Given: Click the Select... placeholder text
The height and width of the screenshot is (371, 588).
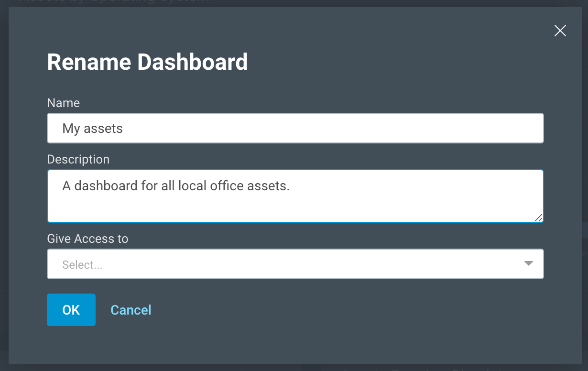Looking at the screenshot, I should click(82, 265).
